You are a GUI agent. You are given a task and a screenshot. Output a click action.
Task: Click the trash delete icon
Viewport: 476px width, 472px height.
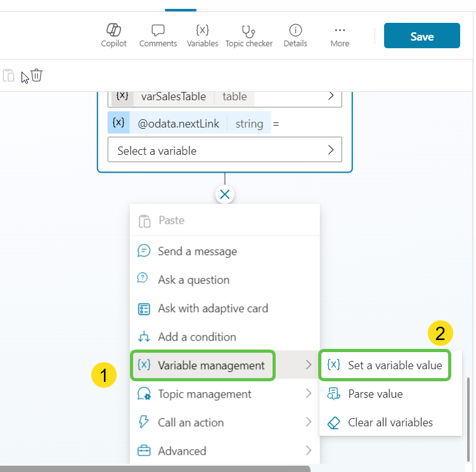point(37,75)
